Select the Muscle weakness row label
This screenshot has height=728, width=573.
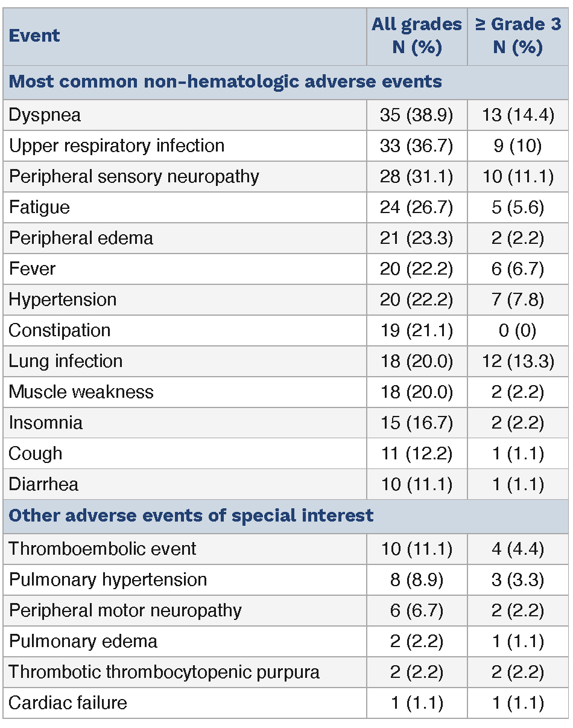(81, 392)
